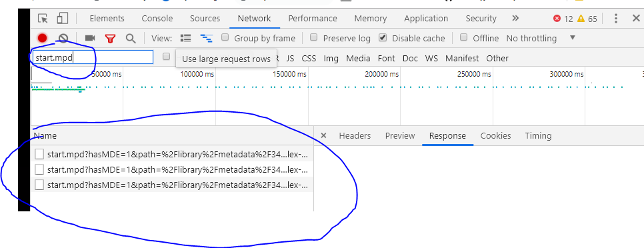This screenshot has height=248, width=644.
Task: Filter requests by Manifest type
Action: point(462,58)
